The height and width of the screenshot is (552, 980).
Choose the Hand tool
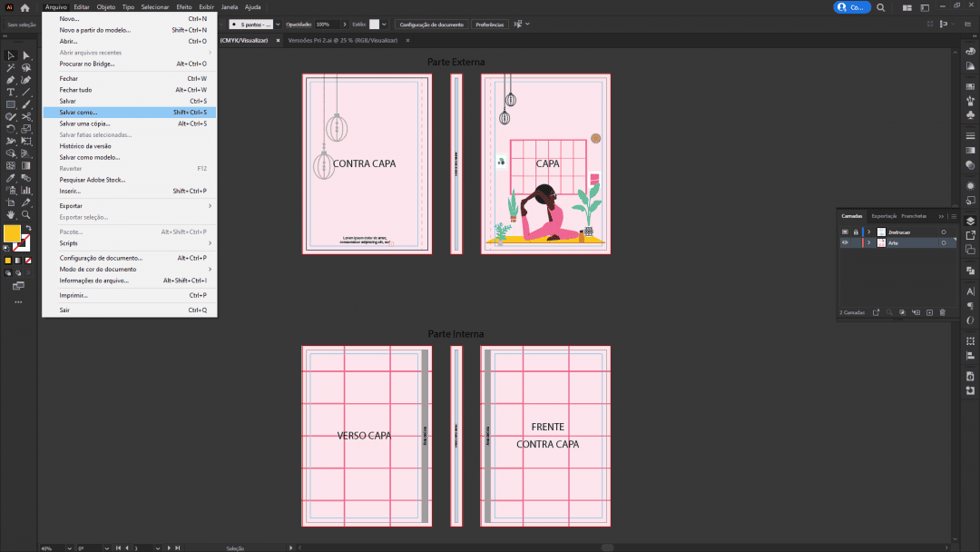tap(11, 215)
